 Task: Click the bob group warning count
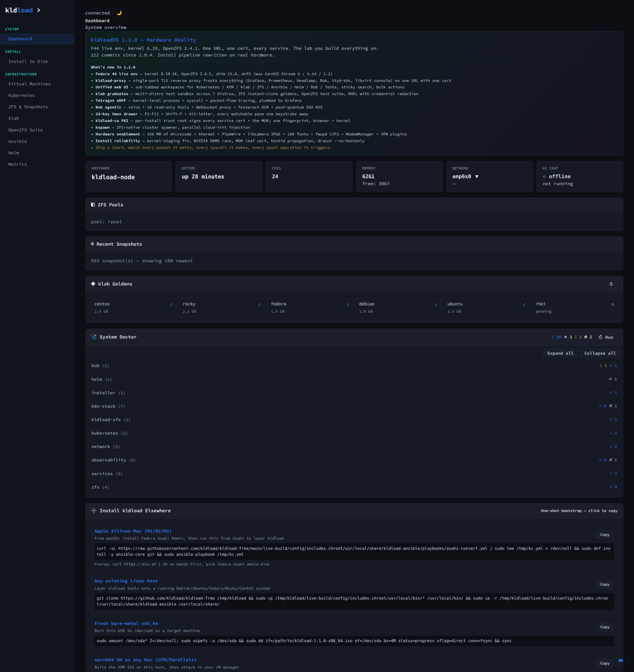pyautogui.click(x=603, y=366)
